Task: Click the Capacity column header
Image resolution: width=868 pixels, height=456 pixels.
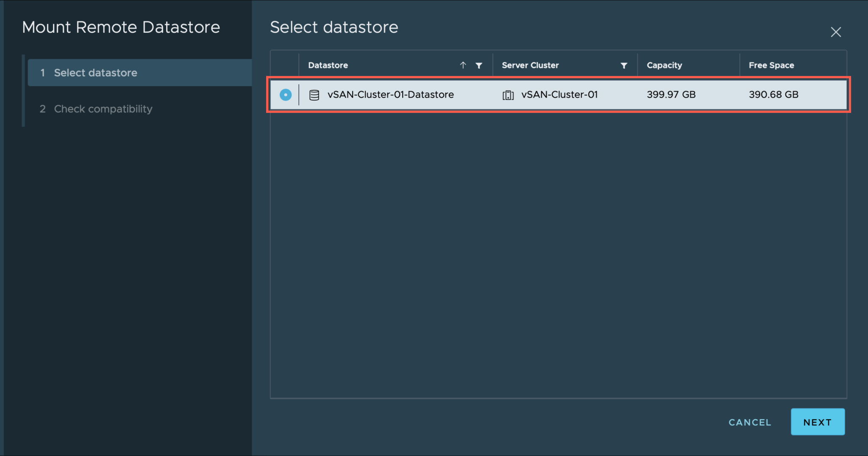Action: coord(664,65)
